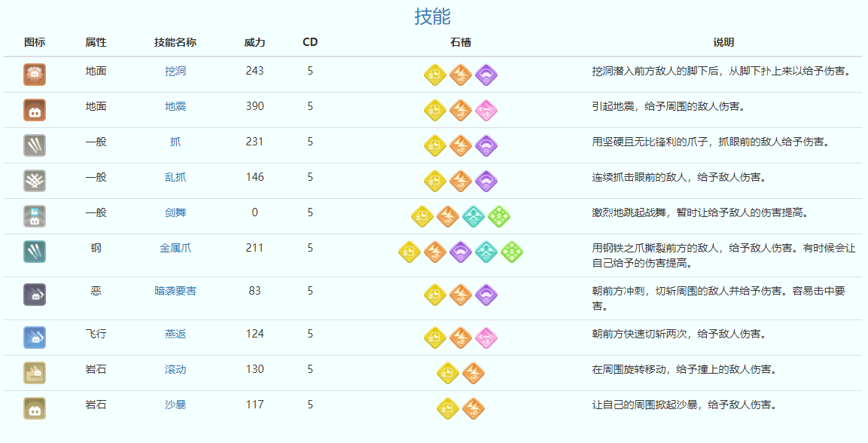Viewport: 868px width, 443px height.
Task: Click description 引起地震，给予周围的敌人伤害。
Action: tap(669, 106)
